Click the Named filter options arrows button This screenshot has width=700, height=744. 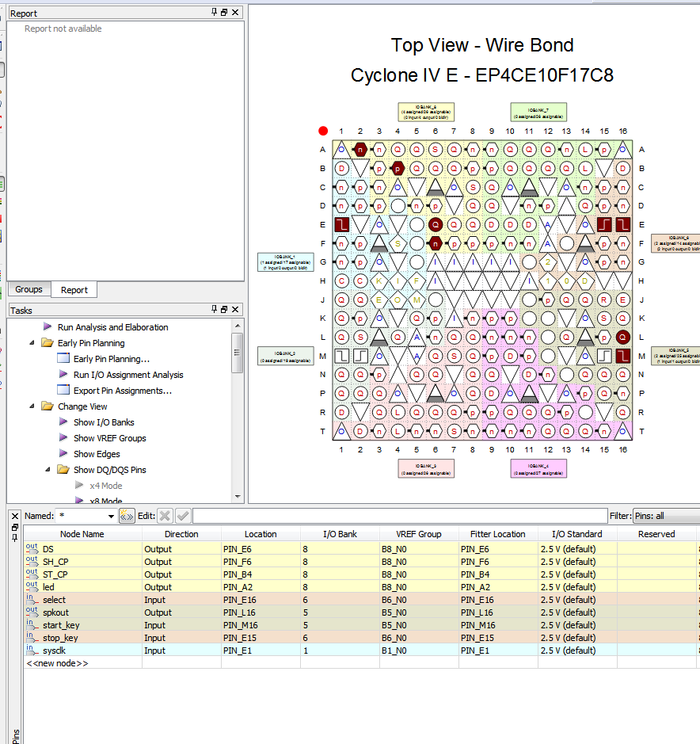(127, 516)
